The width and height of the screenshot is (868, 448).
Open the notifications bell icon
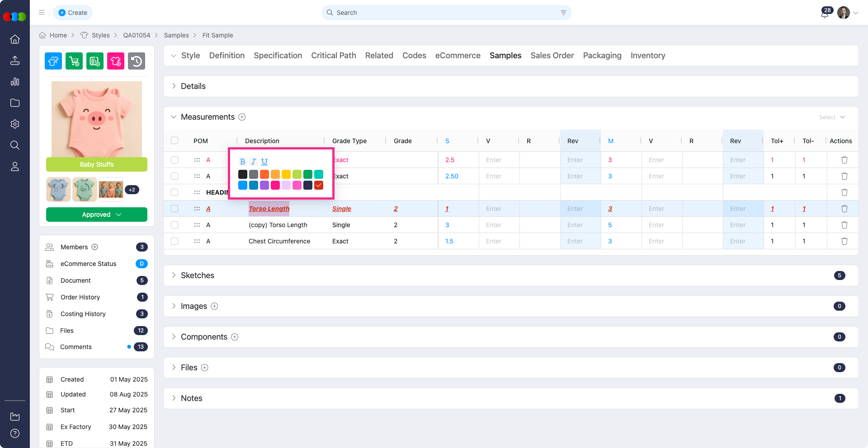pos(825,13)
